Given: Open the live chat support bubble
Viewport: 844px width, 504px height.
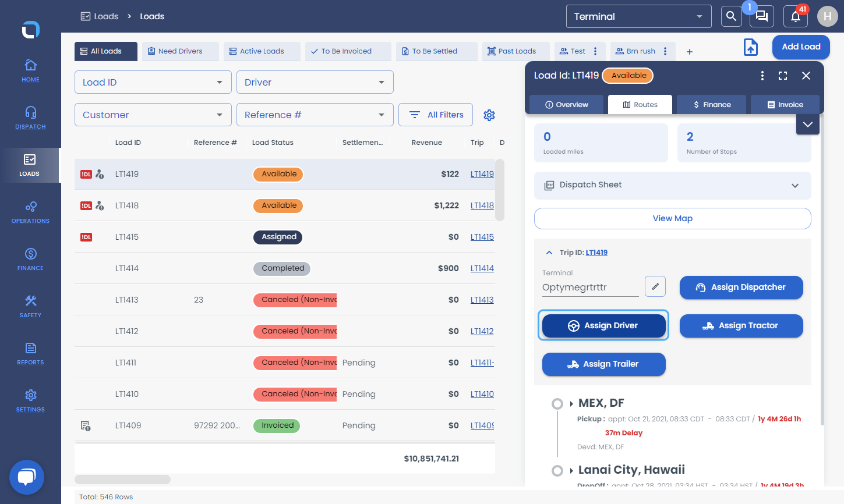Looking at the screenshot, I should pos(27,477).
